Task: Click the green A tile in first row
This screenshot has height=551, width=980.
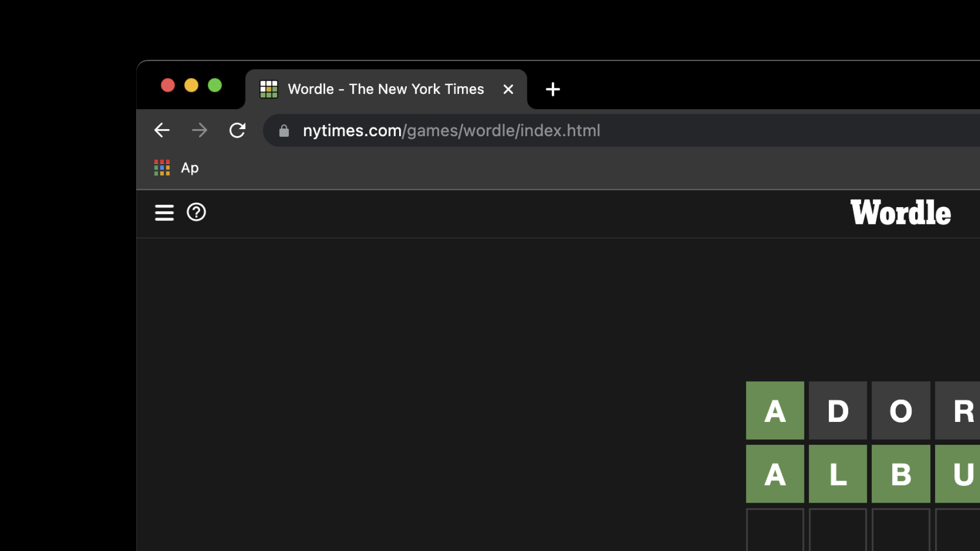Action: (775, 411)
